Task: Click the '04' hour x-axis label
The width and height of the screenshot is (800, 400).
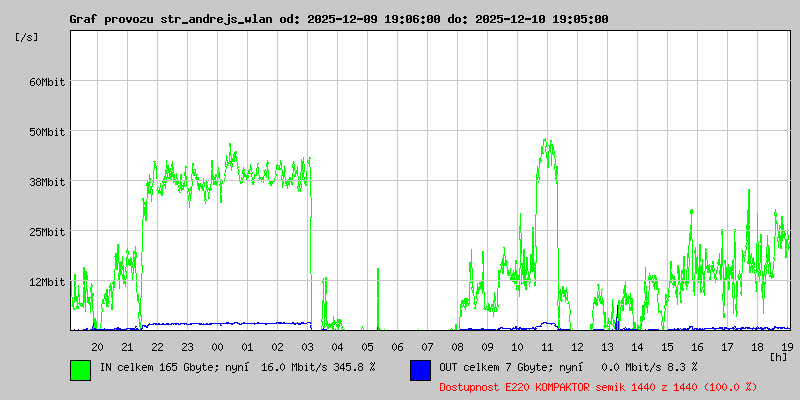Action: click(337, 347)
